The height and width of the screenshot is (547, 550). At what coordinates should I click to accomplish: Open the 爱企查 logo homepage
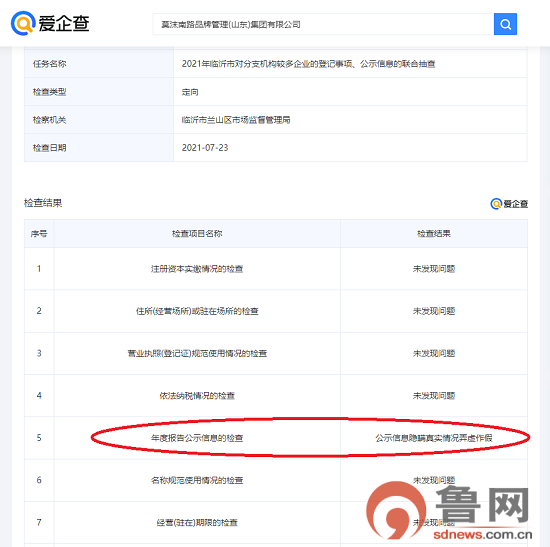50,24
